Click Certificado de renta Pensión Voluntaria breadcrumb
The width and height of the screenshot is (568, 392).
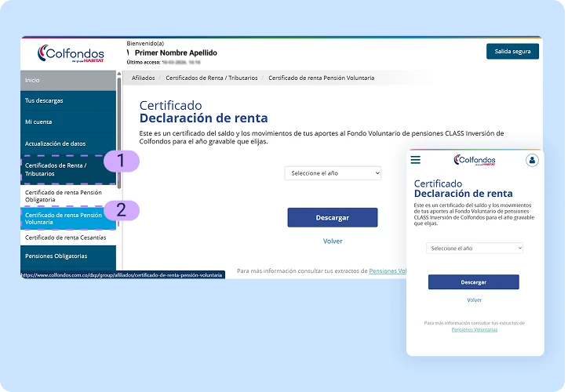[322, 78]
